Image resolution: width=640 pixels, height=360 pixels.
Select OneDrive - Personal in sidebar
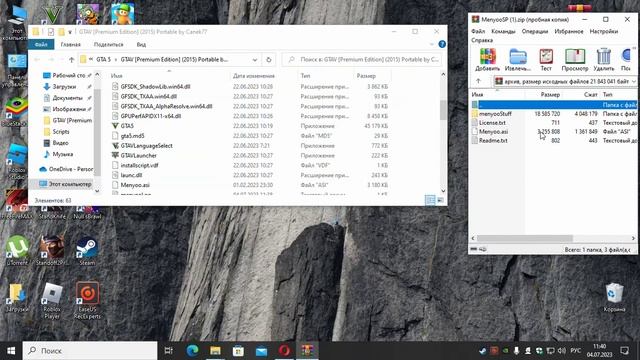[x=67, y=169]
